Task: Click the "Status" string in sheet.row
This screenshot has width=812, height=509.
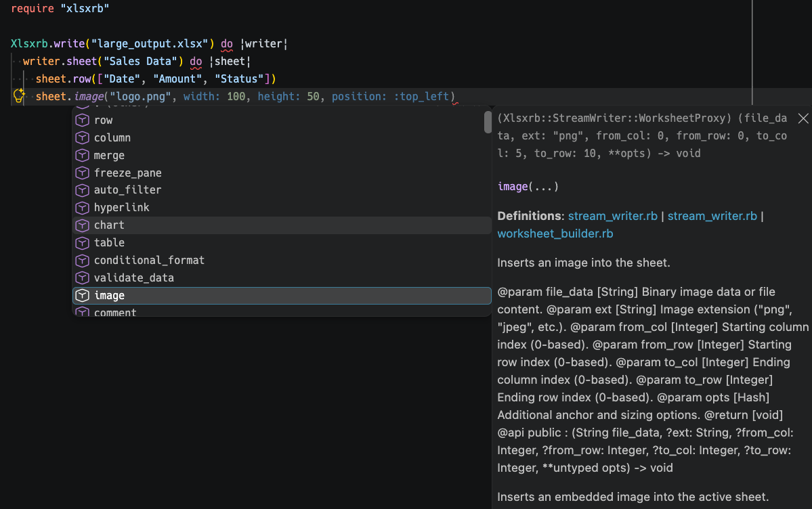Action: 239,79
